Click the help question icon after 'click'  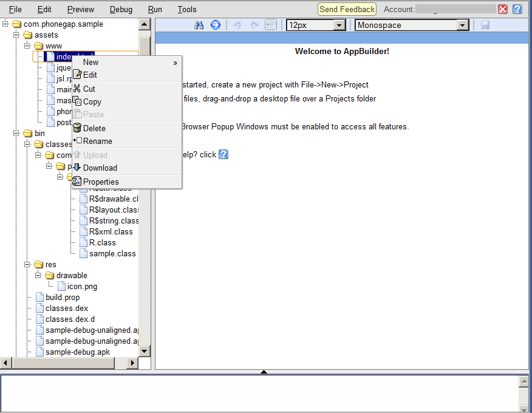(223, 154)
